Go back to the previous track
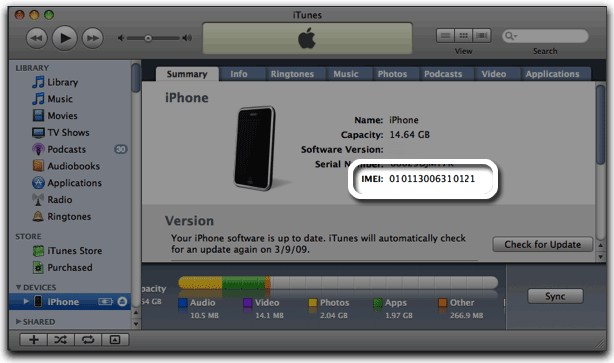This screenshot has width=614, height=363. (x=37, y=38)
